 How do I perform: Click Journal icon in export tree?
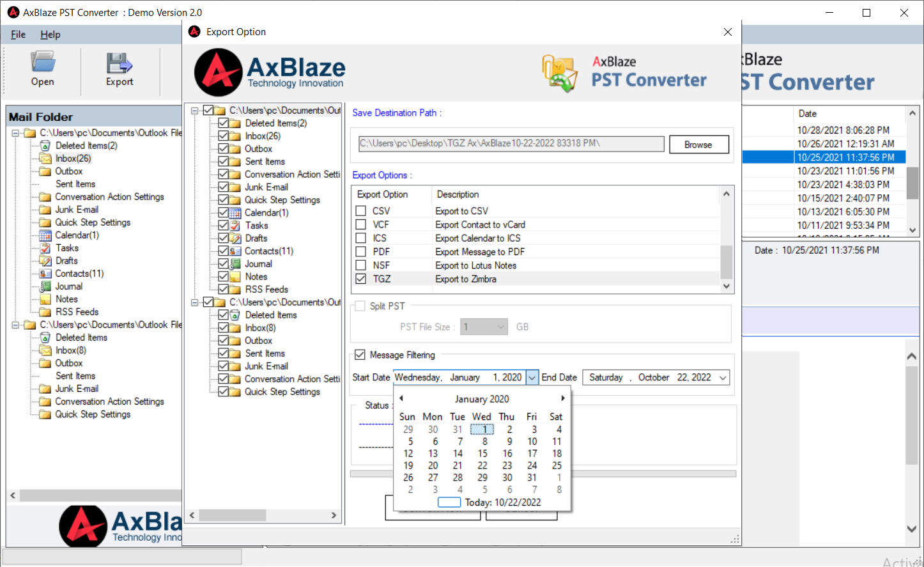pos(235,264)
